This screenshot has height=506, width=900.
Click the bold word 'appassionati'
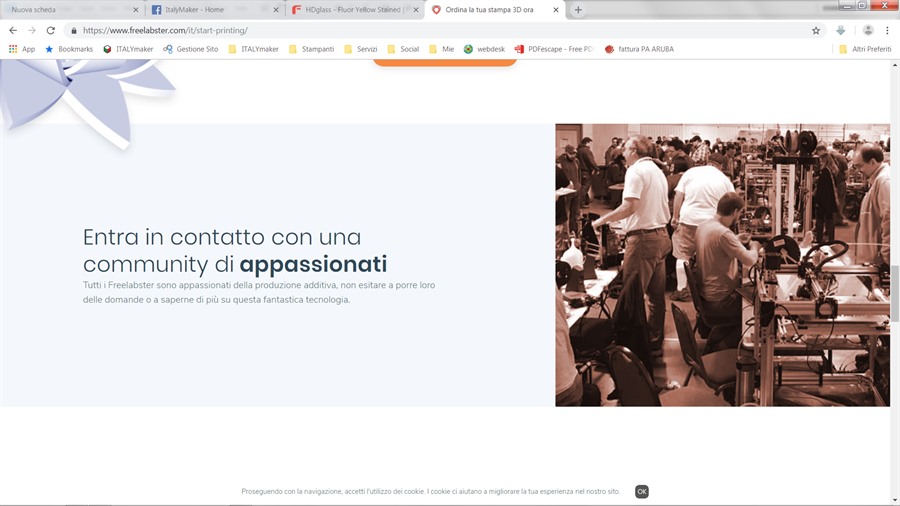[x=313, y=264]
